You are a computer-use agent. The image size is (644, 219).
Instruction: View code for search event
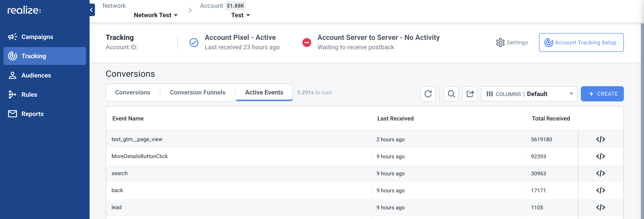tap(601, 173)
